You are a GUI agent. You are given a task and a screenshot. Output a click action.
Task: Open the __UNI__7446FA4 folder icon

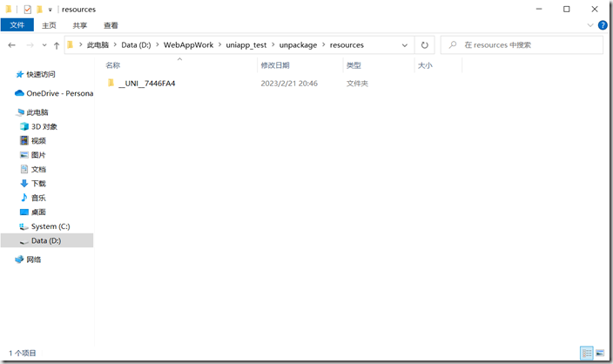[x=111, y=84]
